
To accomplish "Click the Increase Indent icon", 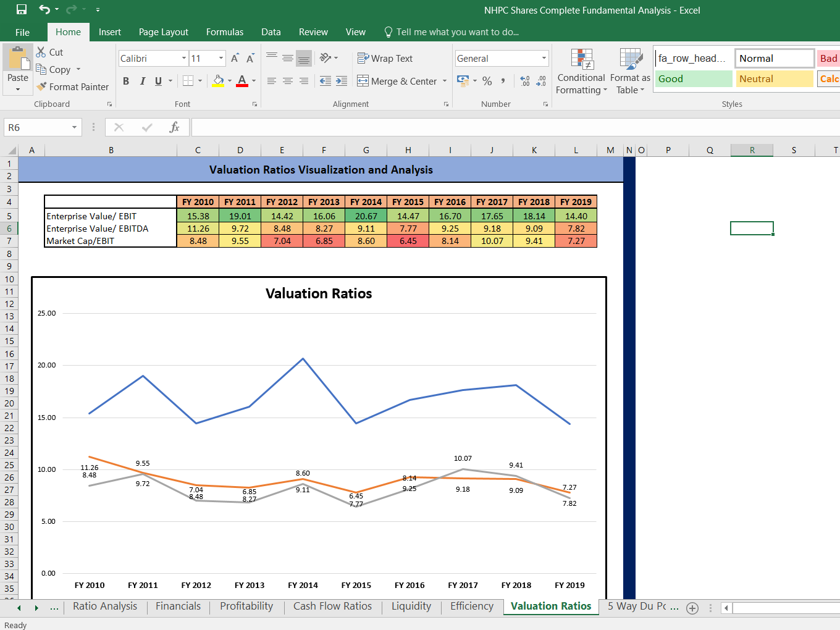I will (x=342, y=81).
